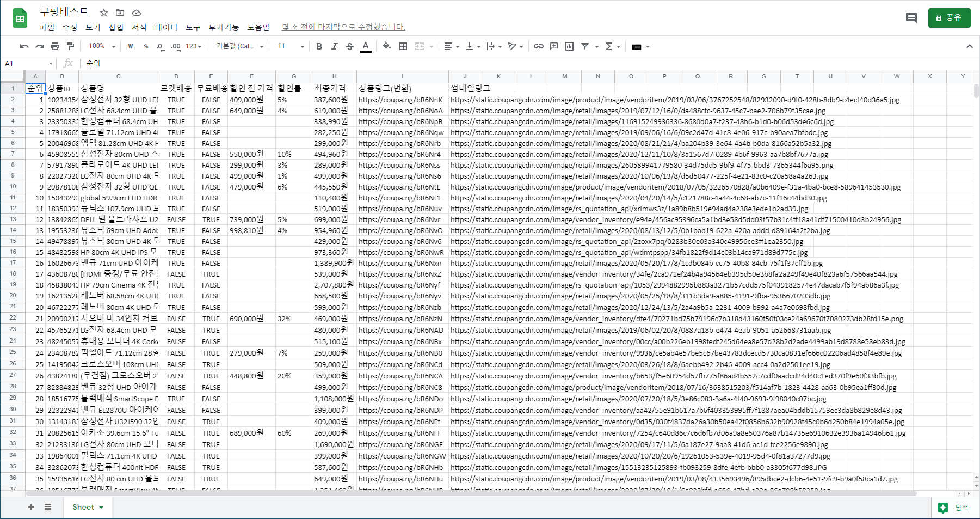Select the 썸네일링크 header cell
This screenshot has height=519, width=980.
click(x=465, y=88)
